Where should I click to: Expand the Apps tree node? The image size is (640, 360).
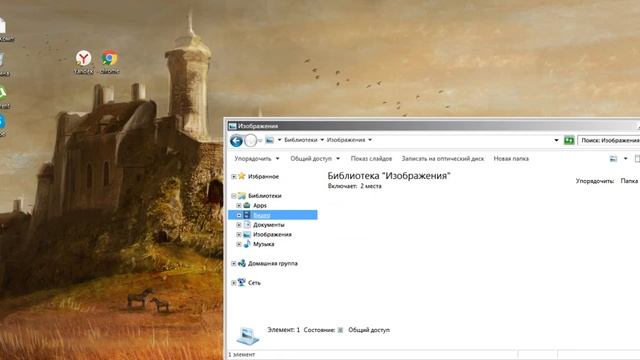click(239, 205)
